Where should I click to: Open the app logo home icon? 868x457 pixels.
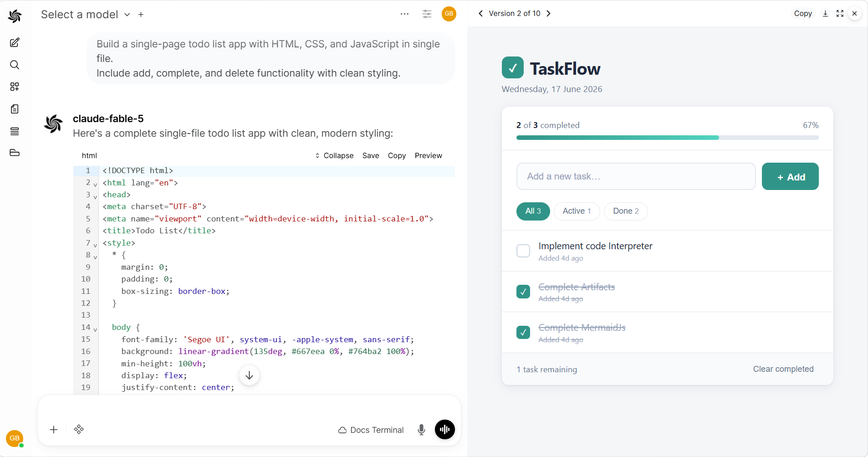click(x=15, y=16)
